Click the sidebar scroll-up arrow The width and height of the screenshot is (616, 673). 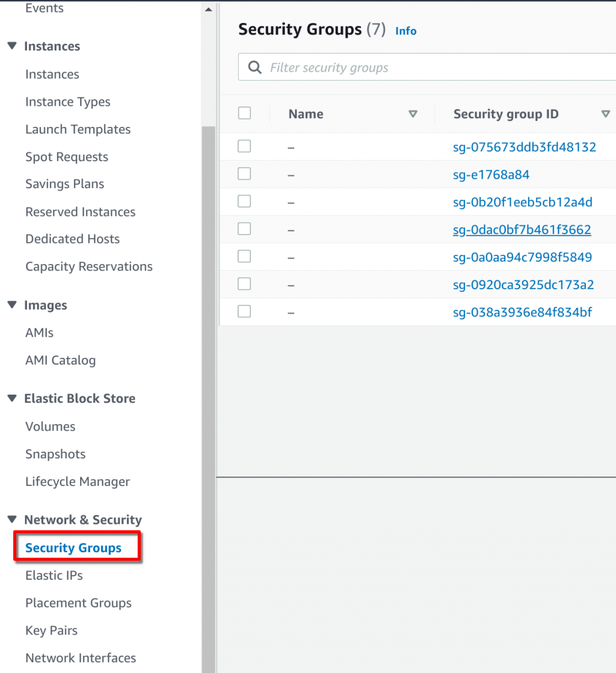pos(209,10)
